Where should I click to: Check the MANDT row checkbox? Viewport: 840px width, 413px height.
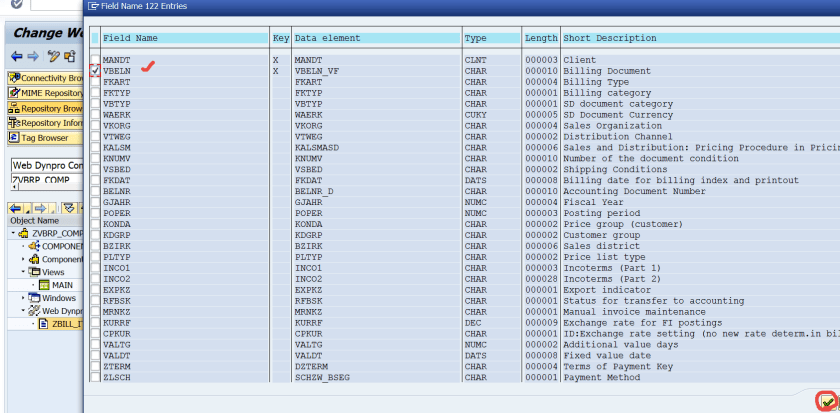point(95,59)
